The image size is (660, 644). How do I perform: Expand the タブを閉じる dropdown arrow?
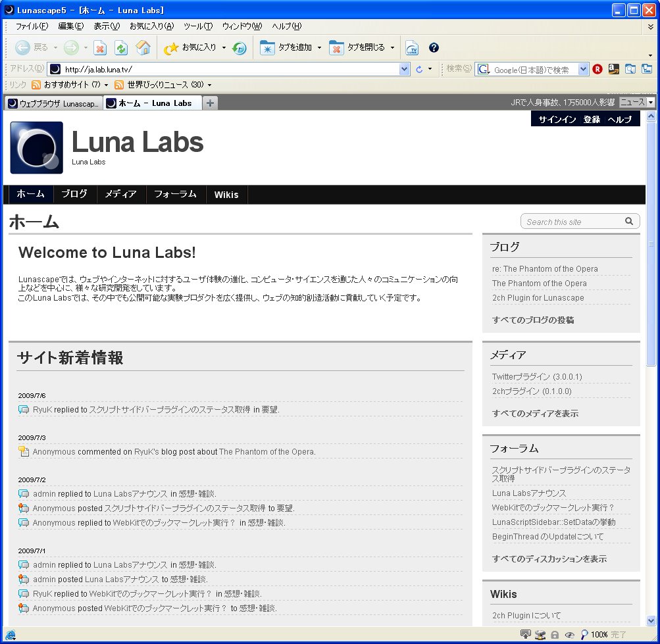tap(392, 47)
